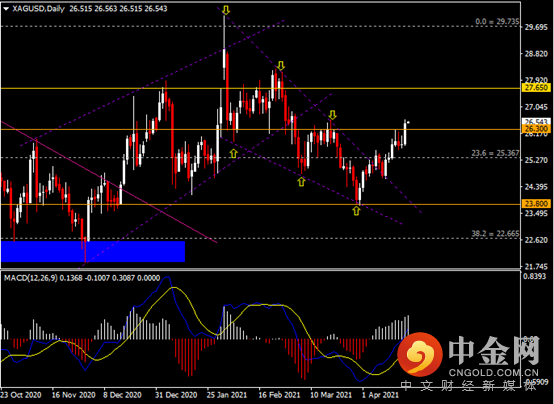Click the 8 Dec 2020 date label
The width and height of the screenshot is (554, 404).
coord(122,395)
